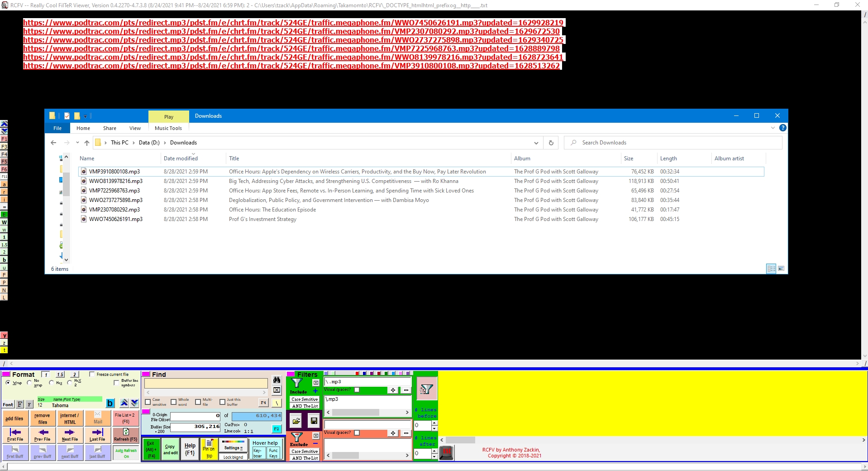Click Pin on top button
This screenshot has width=868, height=471.
pos(209,449)
